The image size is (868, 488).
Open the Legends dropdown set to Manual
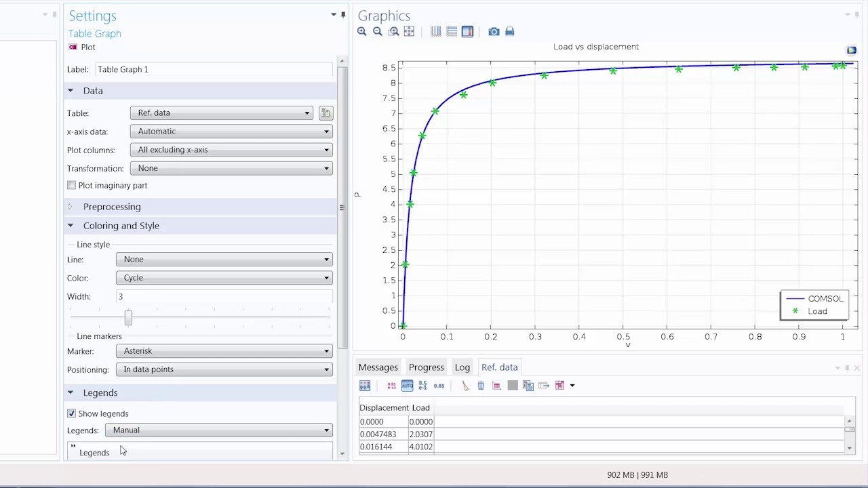218,430
